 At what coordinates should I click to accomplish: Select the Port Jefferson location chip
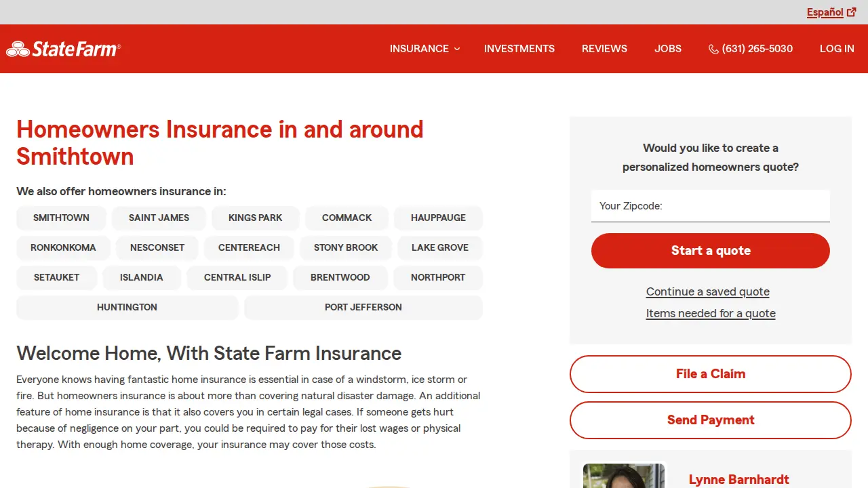point(363,307)
